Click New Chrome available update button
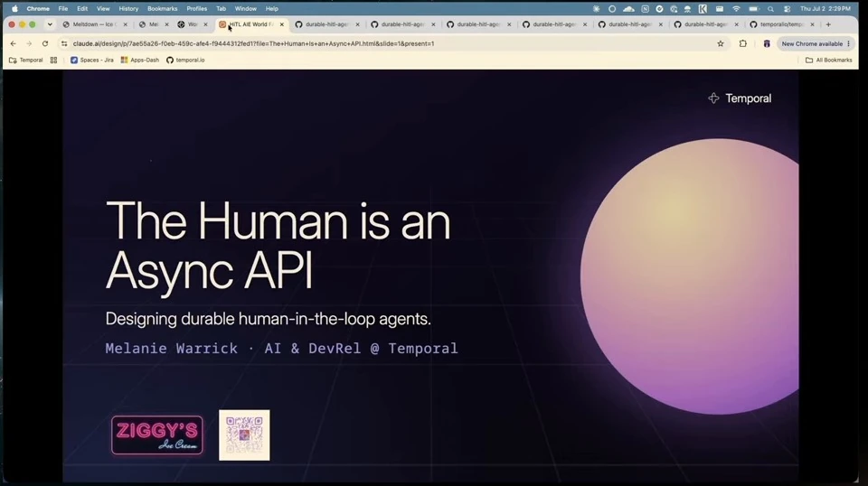868x486 pixels. coord(816,43)
